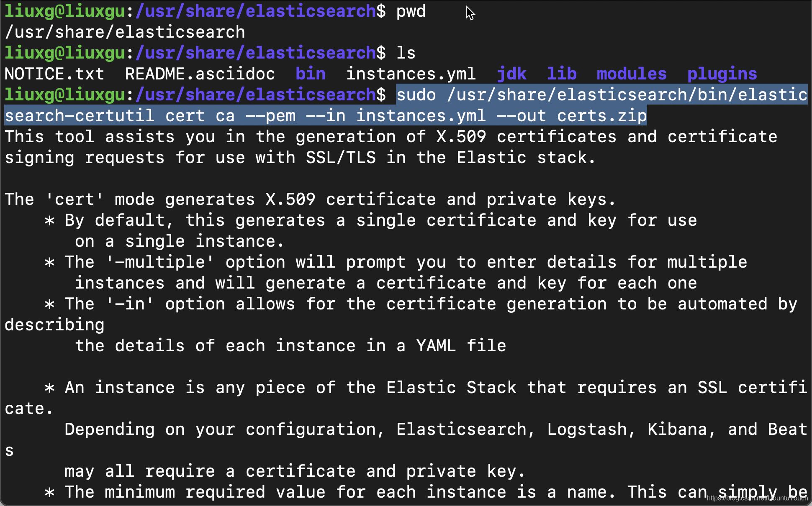Click the blue bin directory name
This screenshot has height=506, width=812.
click(310, 74)
